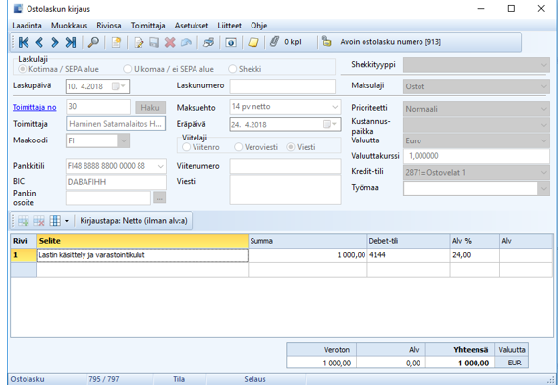The image size is (560, 392).
Task: Open the Asetukset menu
Action: tap(192, 26)
